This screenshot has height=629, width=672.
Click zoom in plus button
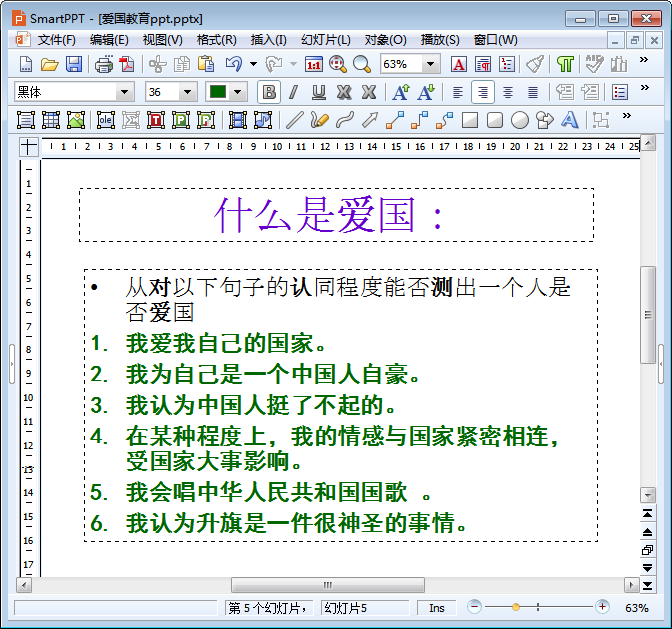602,607
